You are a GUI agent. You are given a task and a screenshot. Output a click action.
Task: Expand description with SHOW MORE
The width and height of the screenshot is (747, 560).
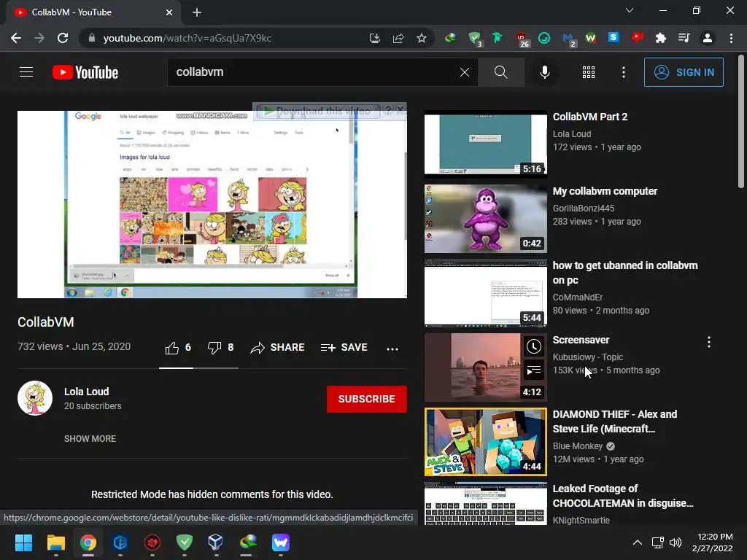(x=90, y=438)
